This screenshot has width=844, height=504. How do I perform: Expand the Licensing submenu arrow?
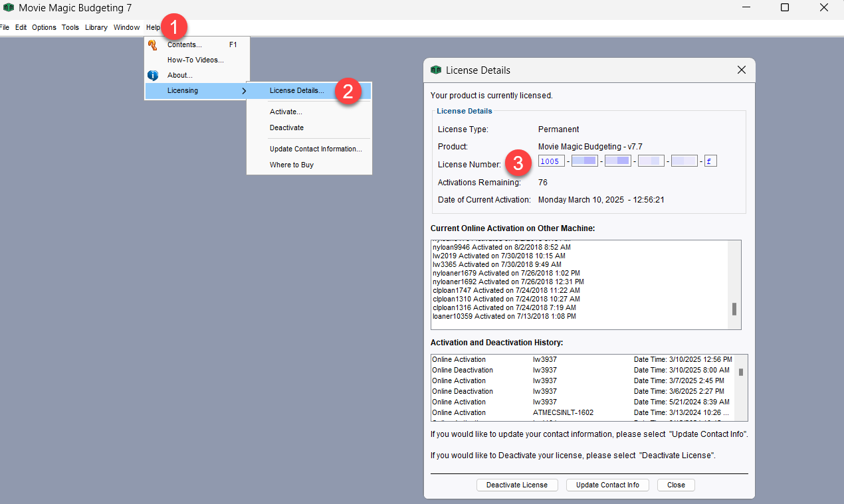pyautogui.click(x=244, y=90)
